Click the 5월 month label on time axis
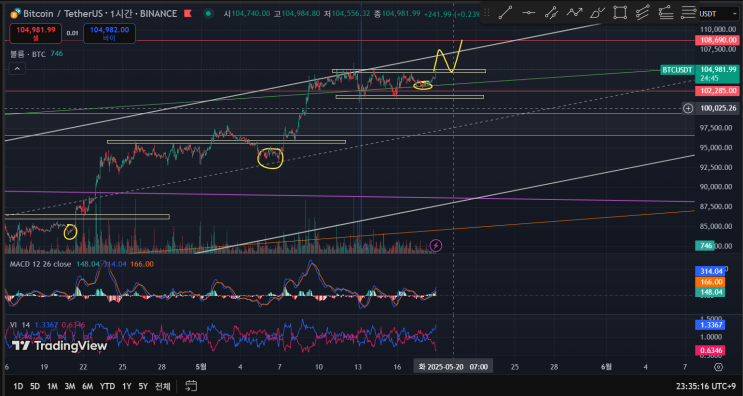The width and height of the screenshot is (743, 396). 200,367
